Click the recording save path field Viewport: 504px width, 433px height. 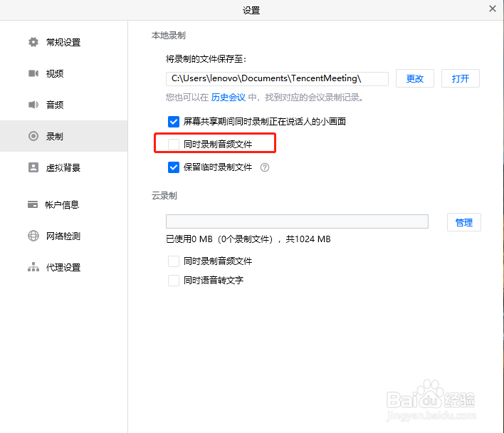pos(277,79)
